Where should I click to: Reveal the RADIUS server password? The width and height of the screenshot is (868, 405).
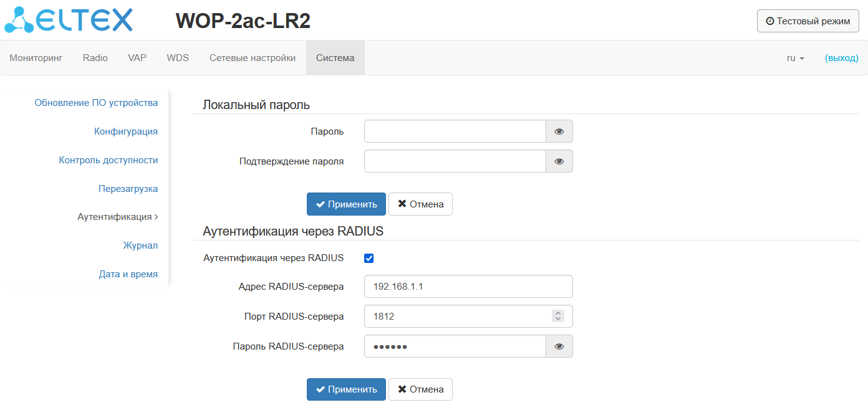(559, 346)
